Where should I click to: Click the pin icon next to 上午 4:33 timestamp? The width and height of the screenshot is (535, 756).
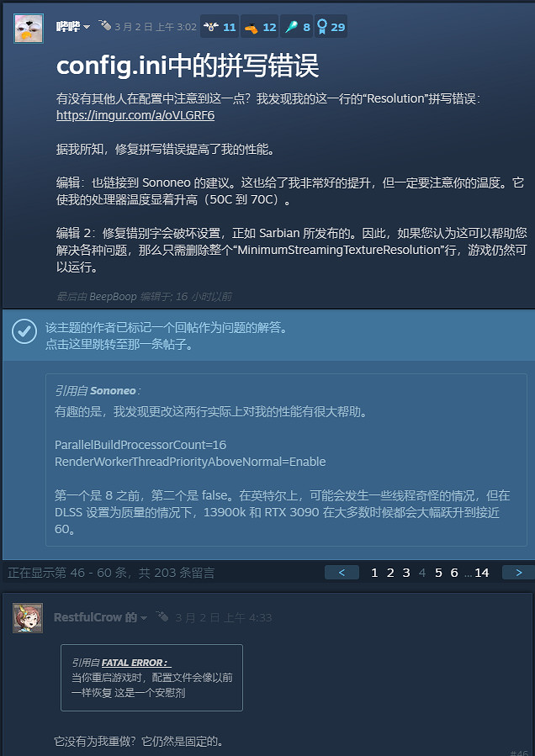click(x=162, y=616)
